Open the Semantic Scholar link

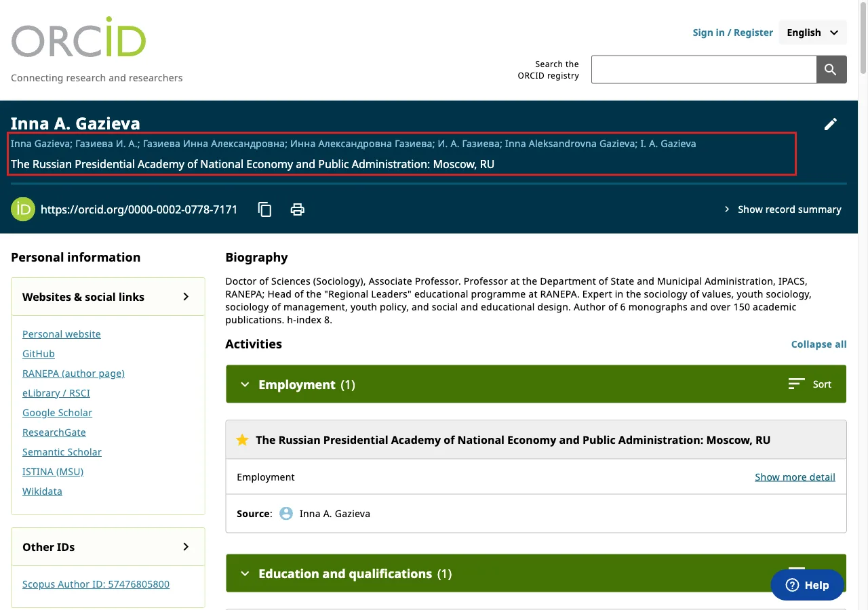[x=62, y=452]
